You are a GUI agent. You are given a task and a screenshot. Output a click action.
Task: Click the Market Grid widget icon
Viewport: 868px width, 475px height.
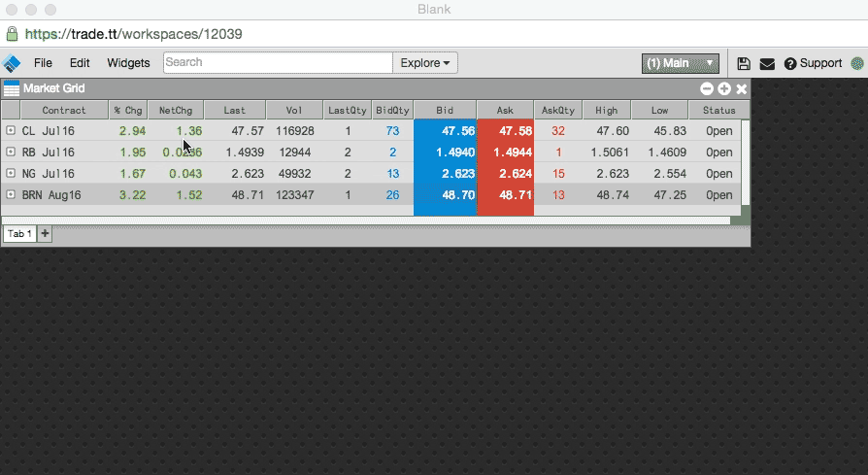(x=12, y=88)
